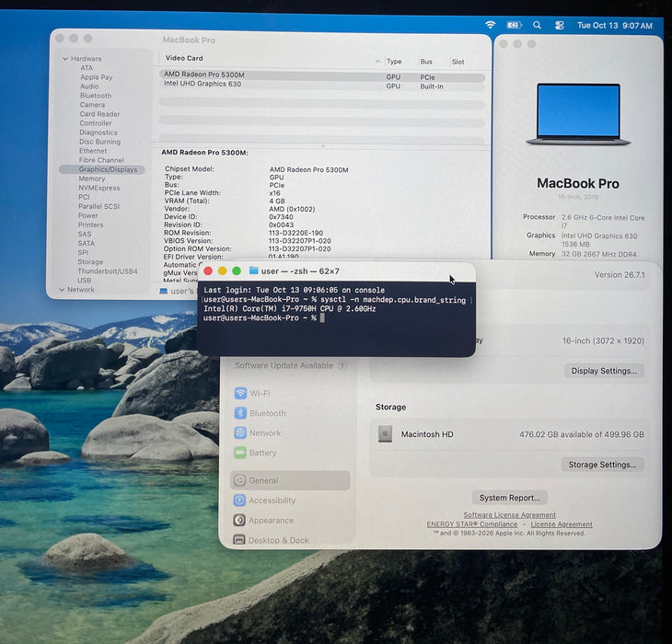Select Power in Hardware tree
Viewport: 672px width, 644px height.
click(87, 215)
